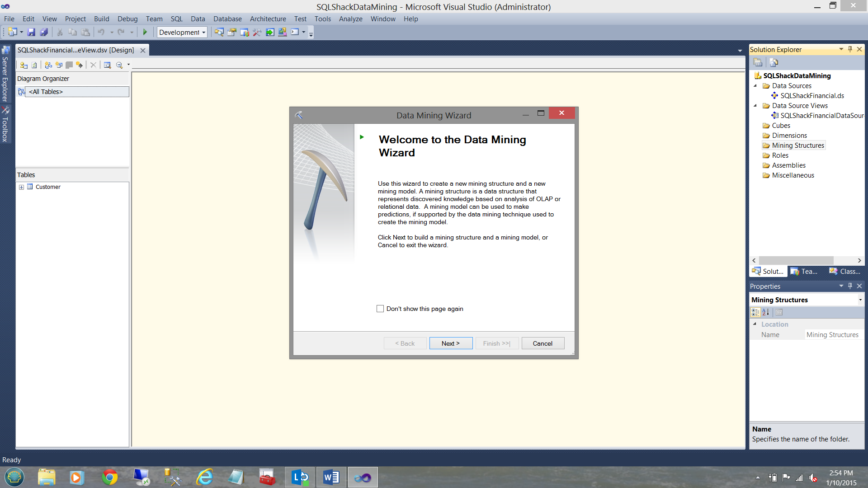Click Refresh Data Source View icon
868x488 pixels.
[x=34, y=65]
